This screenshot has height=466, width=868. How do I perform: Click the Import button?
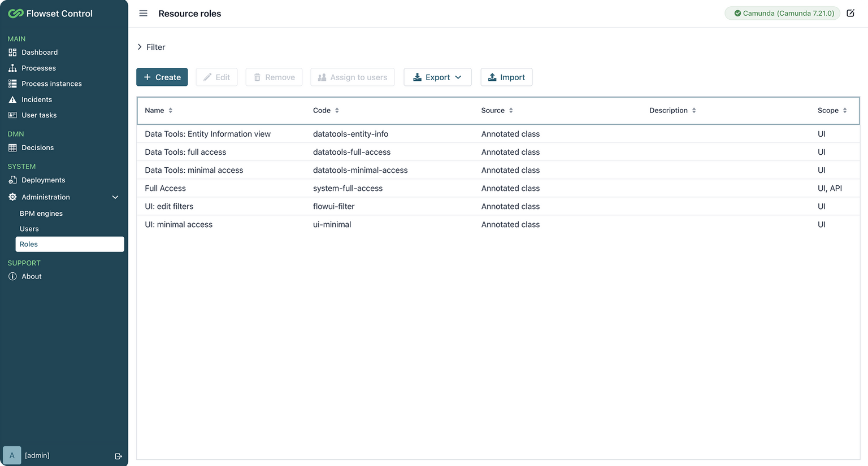coord(506,77)
